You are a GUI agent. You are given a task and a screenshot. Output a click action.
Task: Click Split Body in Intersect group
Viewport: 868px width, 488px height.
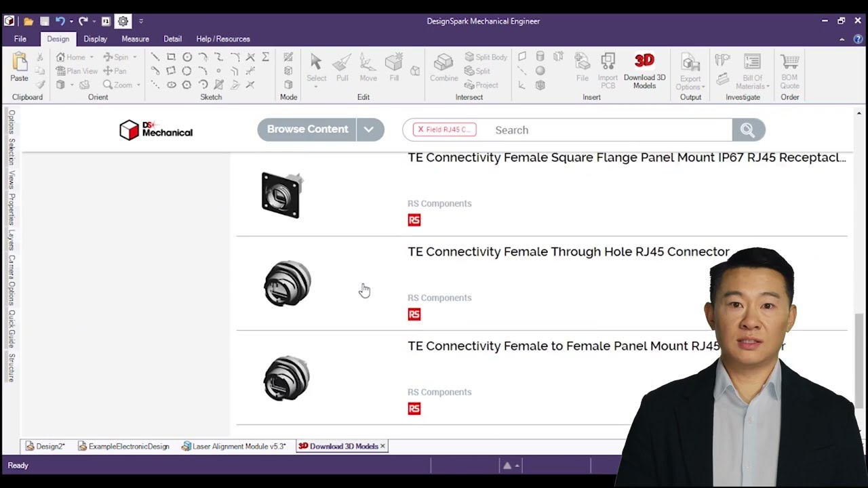point(486,57)
